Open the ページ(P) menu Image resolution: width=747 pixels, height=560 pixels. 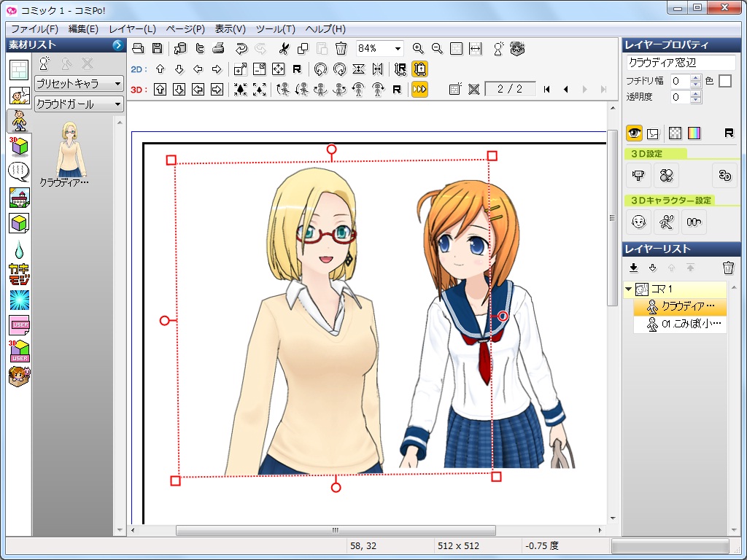point(185,29)
